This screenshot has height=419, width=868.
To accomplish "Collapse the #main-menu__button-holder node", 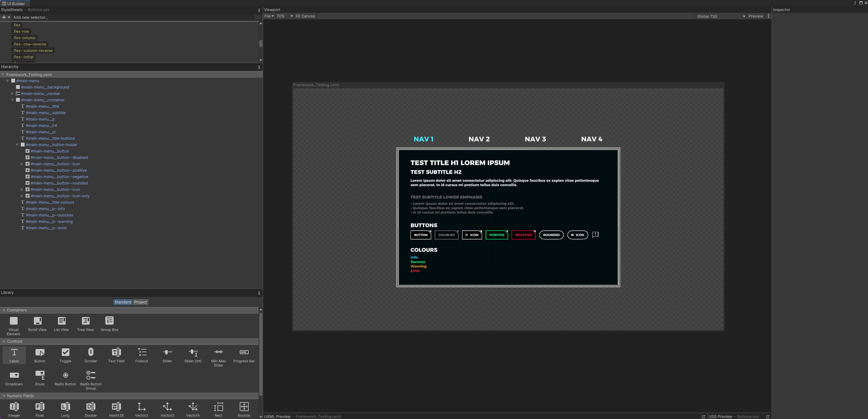I will [17, 145].
